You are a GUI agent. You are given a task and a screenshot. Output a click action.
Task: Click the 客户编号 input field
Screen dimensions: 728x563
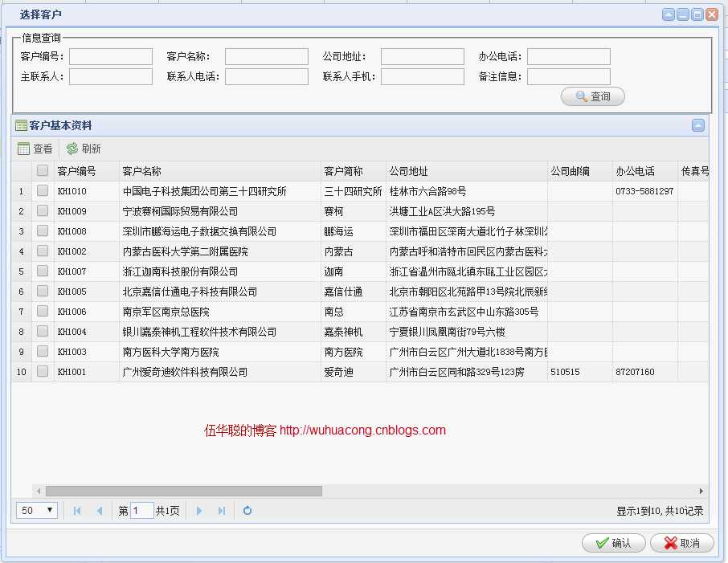(x=111, y=57)
